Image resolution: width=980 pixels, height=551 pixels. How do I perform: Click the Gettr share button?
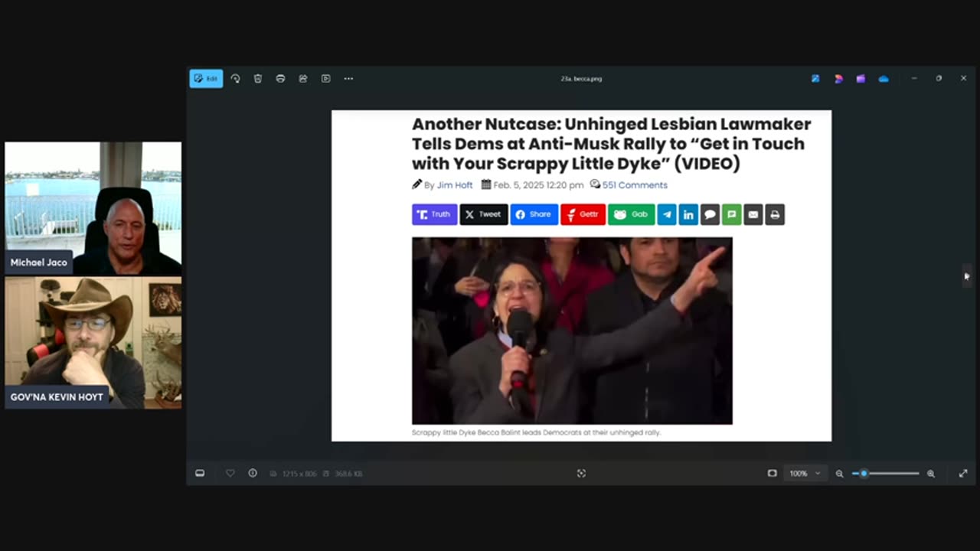[583, 214]
